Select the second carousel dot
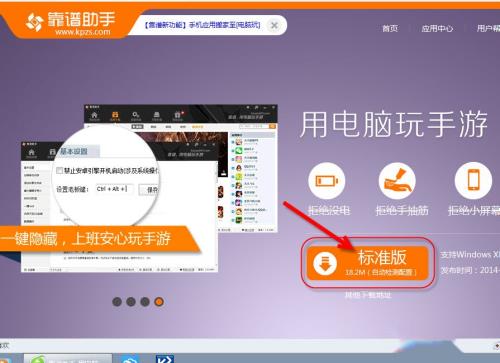 pyautogui.click(x=131, y=302)
